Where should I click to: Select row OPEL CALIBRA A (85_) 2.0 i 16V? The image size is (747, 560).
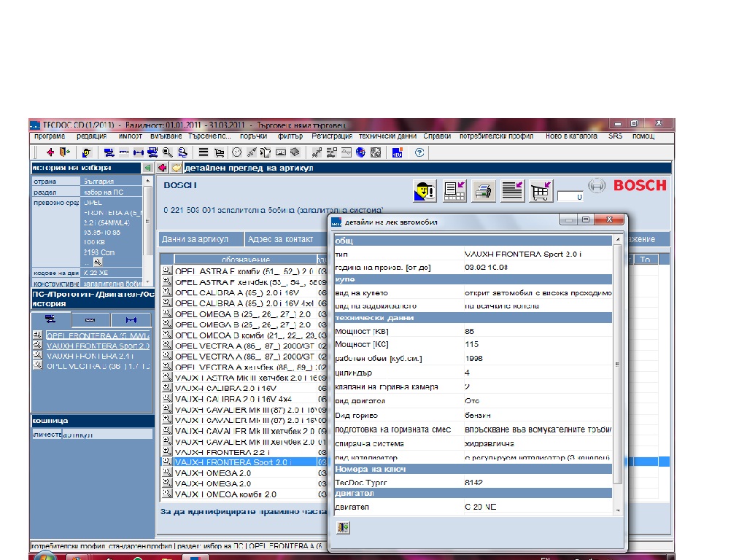tap(244, 292)
